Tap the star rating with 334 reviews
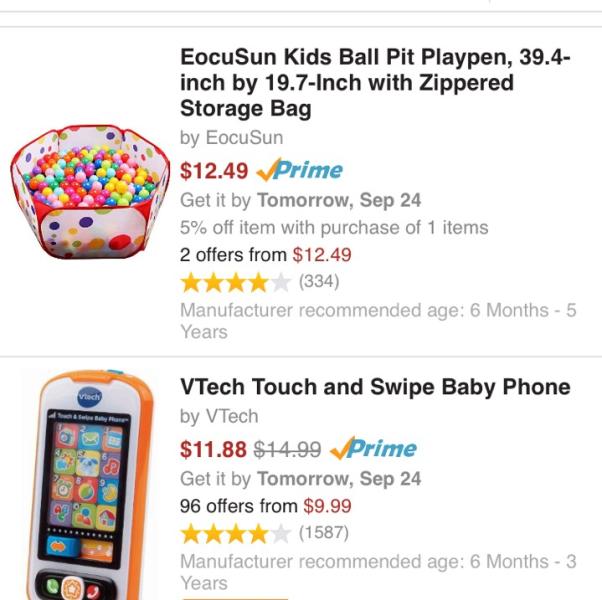The width and height of the screenshot is (602, 600). (x=236, y=282)
